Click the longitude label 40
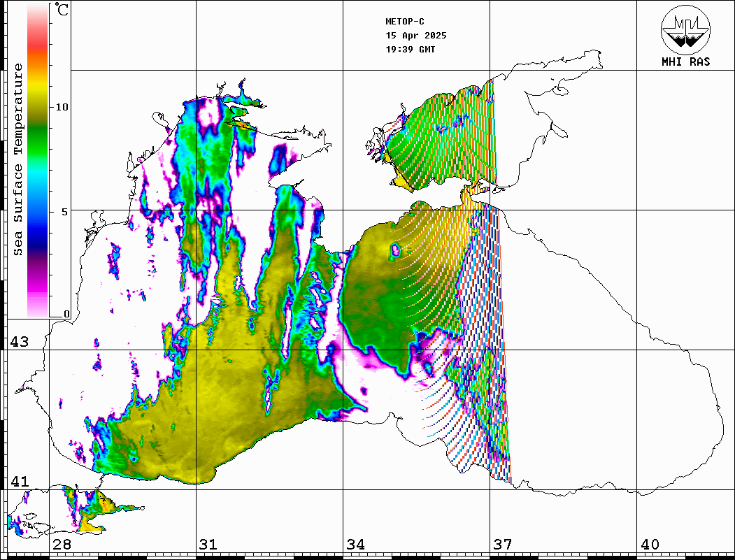The width and height of the screenshot is (735, 560). pyautogui.click(x=650, y=545)
